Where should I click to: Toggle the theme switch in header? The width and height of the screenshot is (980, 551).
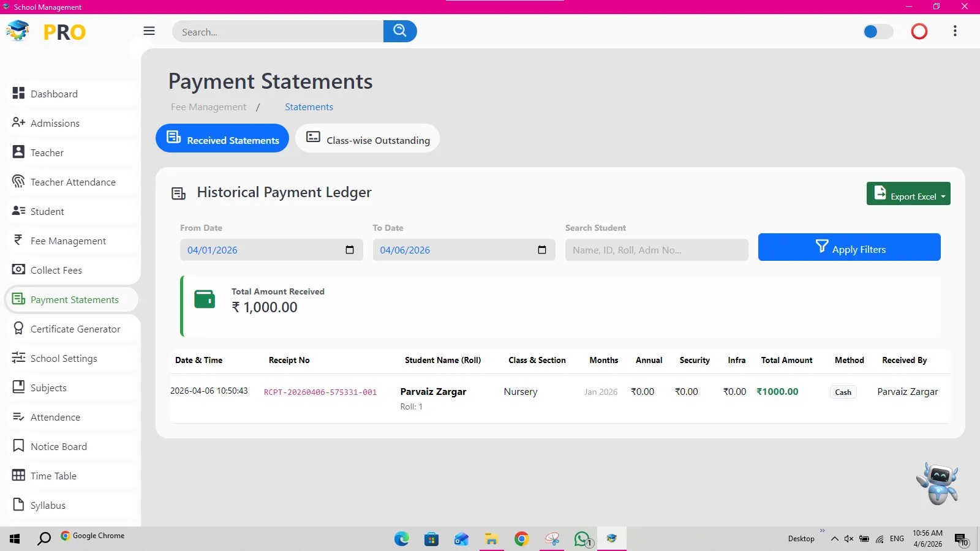[878, 31]
